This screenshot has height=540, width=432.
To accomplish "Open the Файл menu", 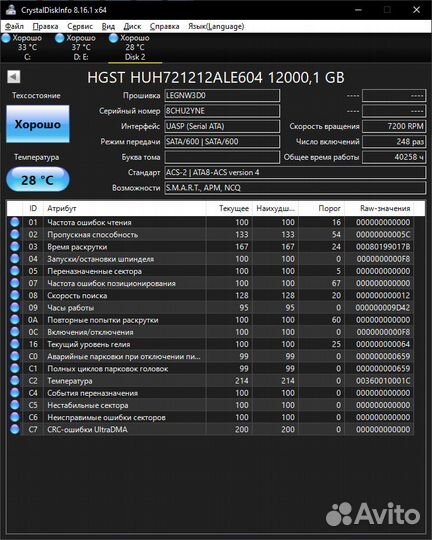I will pos(14,27).
